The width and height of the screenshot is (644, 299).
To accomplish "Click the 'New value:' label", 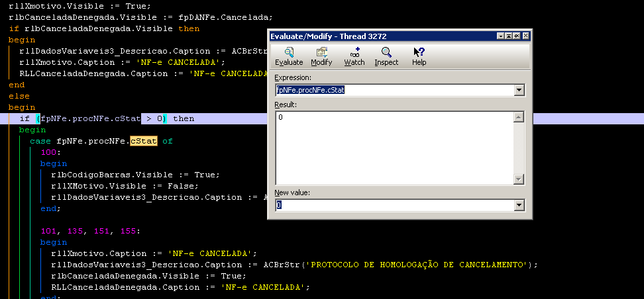I will [x=292, y=192].
